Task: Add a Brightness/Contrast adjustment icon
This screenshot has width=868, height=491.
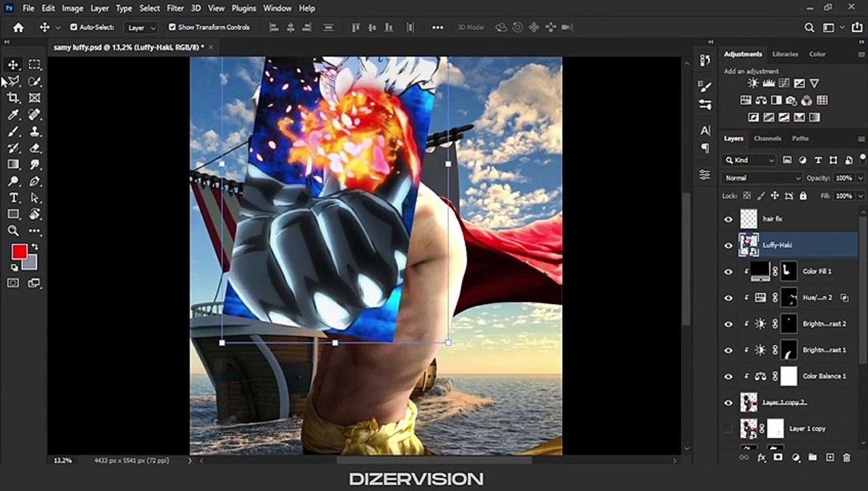Action: click(x=753, y=83)
